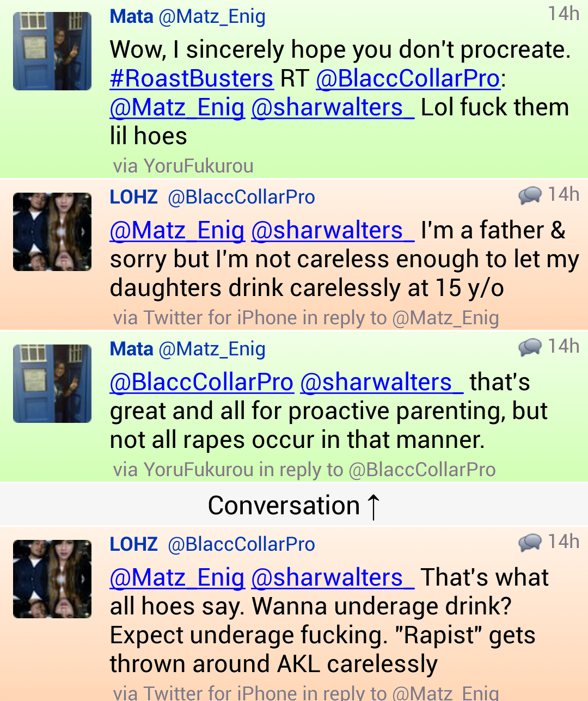Open the #RoastBusters hashtag link
Viewport: 588px width, 701px height.
(191, 78)
